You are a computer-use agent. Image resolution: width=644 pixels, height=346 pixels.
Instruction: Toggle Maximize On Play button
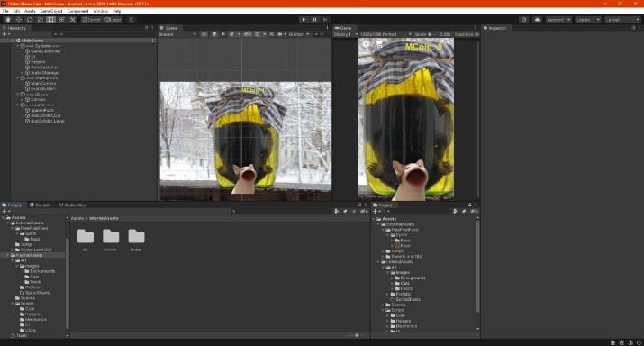coord(467,34)
